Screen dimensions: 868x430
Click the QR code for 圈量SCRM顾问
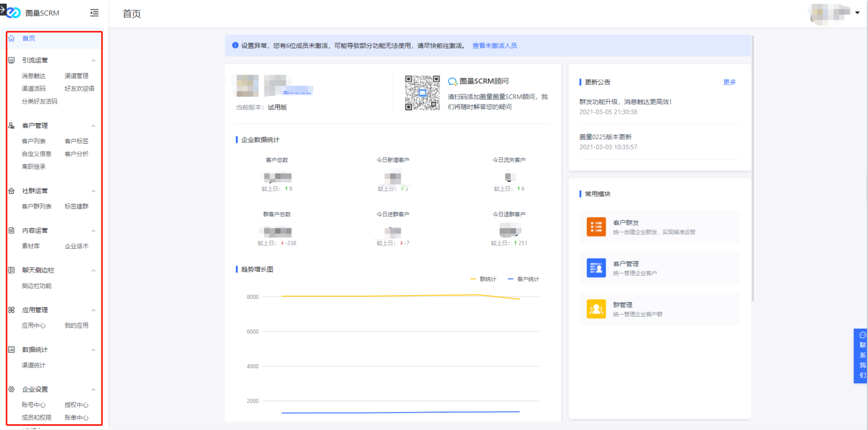[x=422, y=93]
